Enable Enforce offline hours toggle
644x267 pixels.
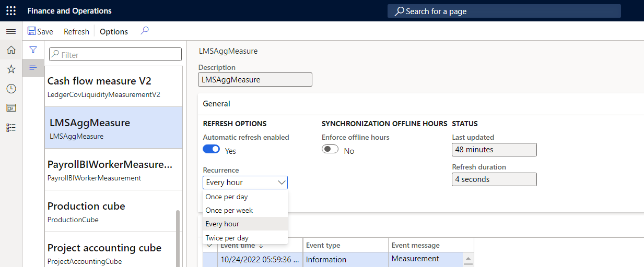click(330, 150)
